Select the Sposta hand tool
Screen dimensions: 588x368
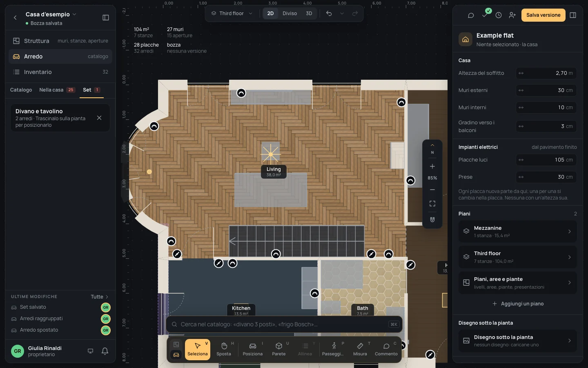tap(224, 350)
